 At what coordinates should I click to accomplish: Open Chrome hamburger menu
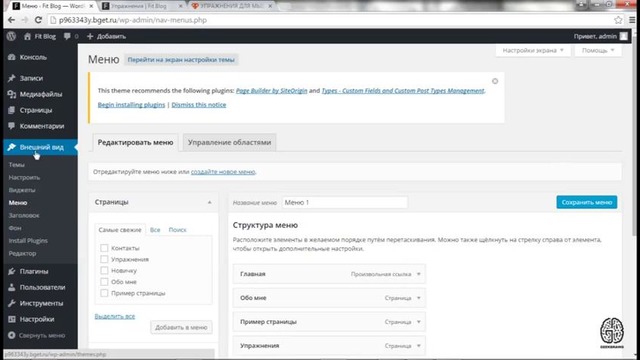click(632, 20)
